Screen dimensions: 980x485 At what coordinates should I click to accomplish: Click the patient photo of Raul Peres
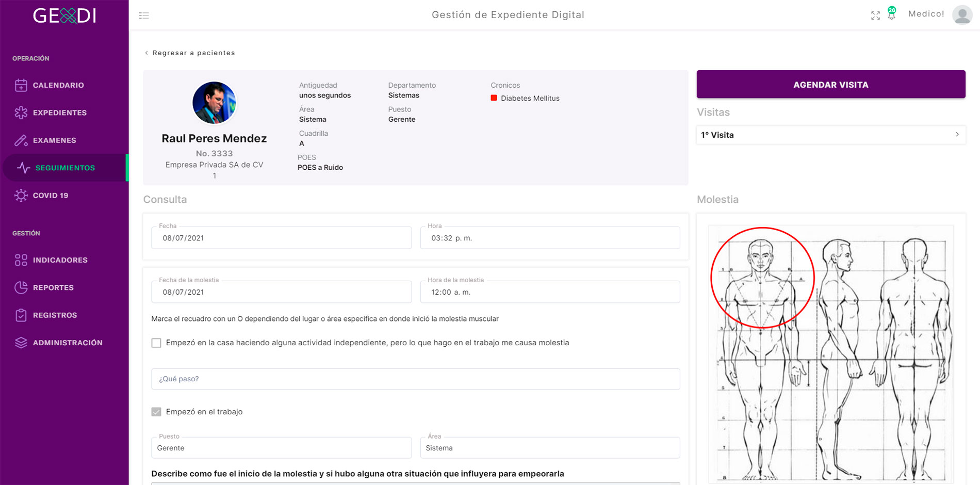(x=214, y=103)
